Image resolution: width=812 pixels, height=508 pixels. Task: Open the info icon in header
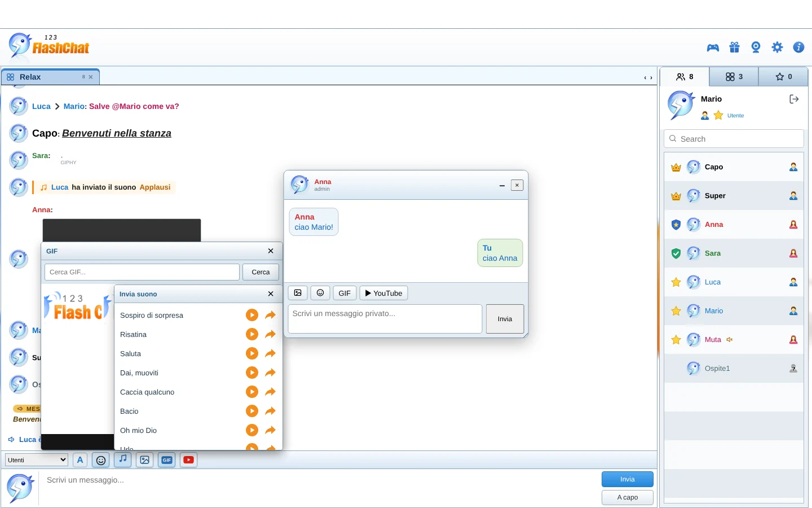tap(798, 47)
